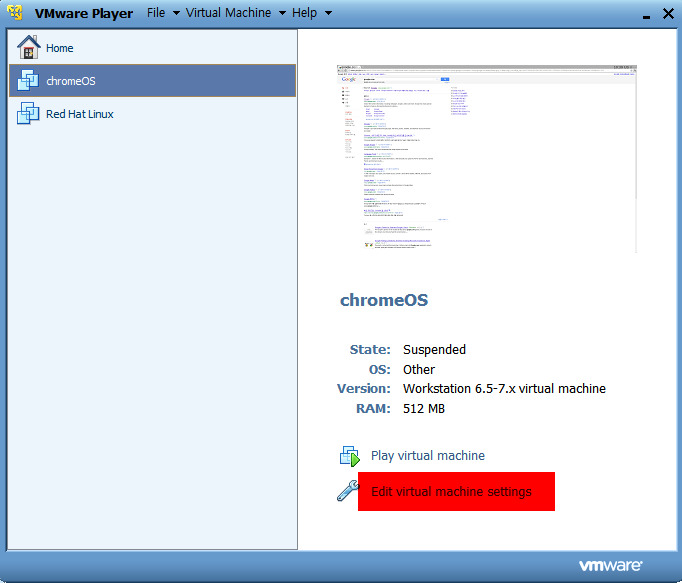Click the wrench settings icon
The height and width of the screenshot is (583, 682).
pos(348,490)
